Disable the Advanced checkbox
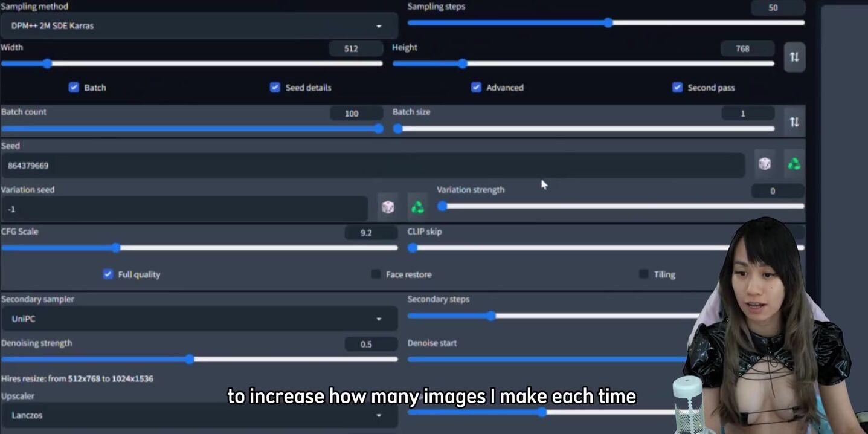Image resolution: width=868 pixels, height=434 pixels. click(476, 88)
